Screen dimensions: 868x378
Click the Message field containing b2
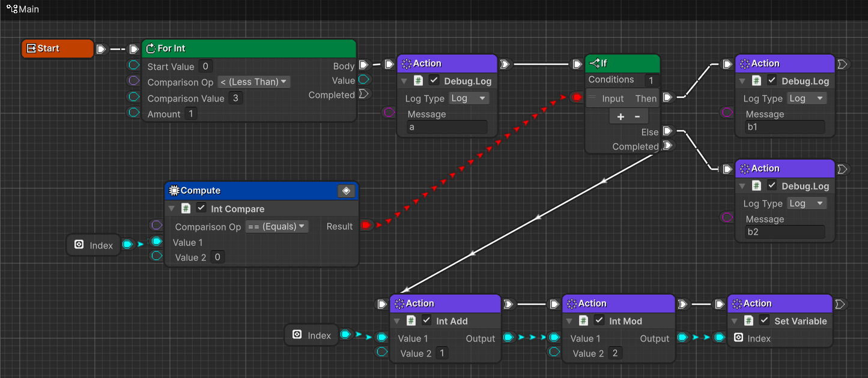(785, 232)
